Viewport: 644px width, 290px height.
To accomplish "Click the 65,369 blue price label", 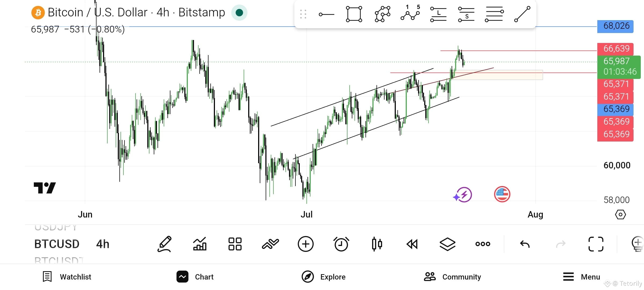I will point(615,109).
